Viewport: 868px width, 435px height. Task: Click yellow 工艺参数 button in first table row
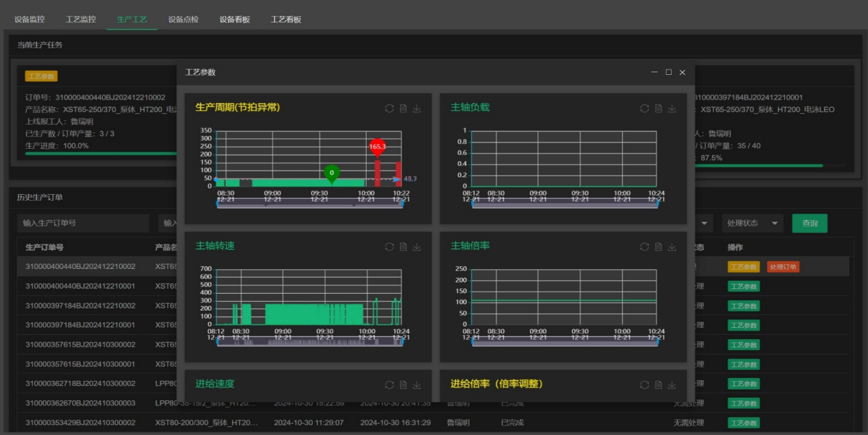click(744, 267)
